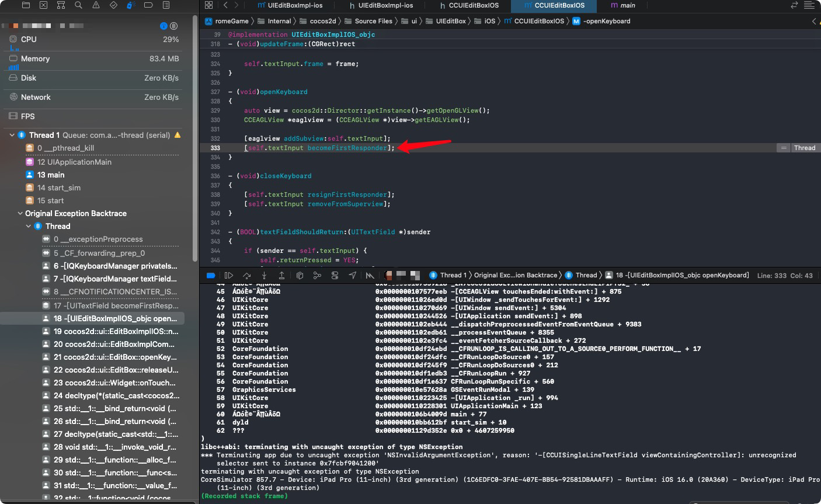821x504 pixels.
Task: Toggle breakpoints activation in debug bar
Action: point(211,275)
